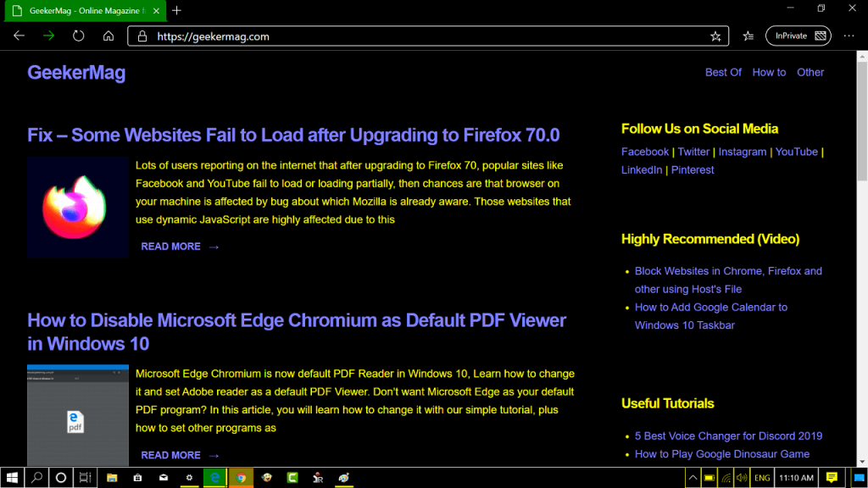
Task: Open Cortana circle icon on taskbar
Action: point(61,478)
